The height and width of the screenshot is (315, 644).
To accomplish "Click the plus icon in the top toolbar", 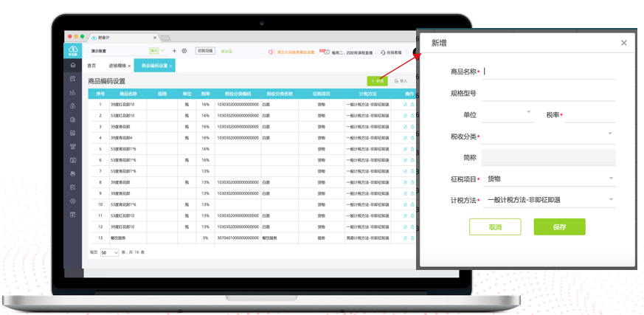I will [x=174, y=51].
